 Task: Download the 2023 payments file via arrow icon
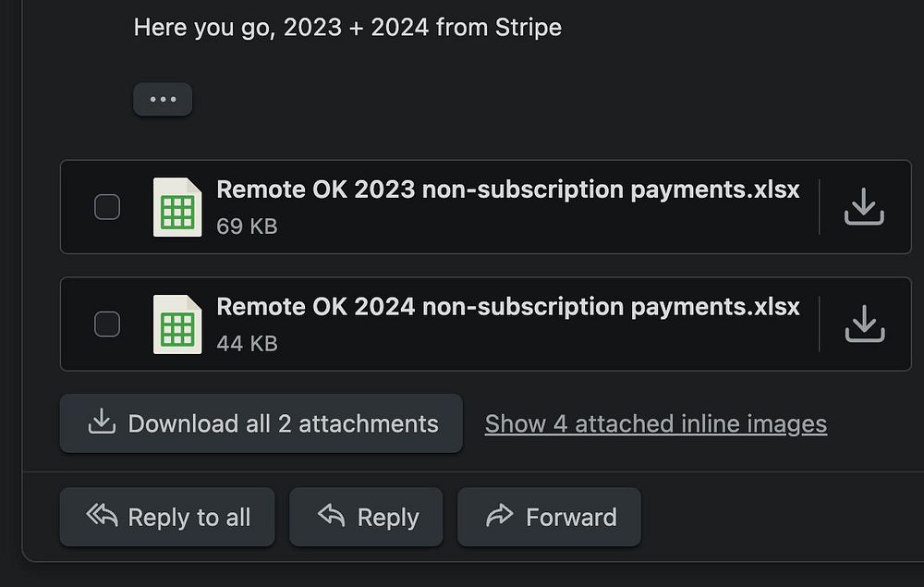864,207
